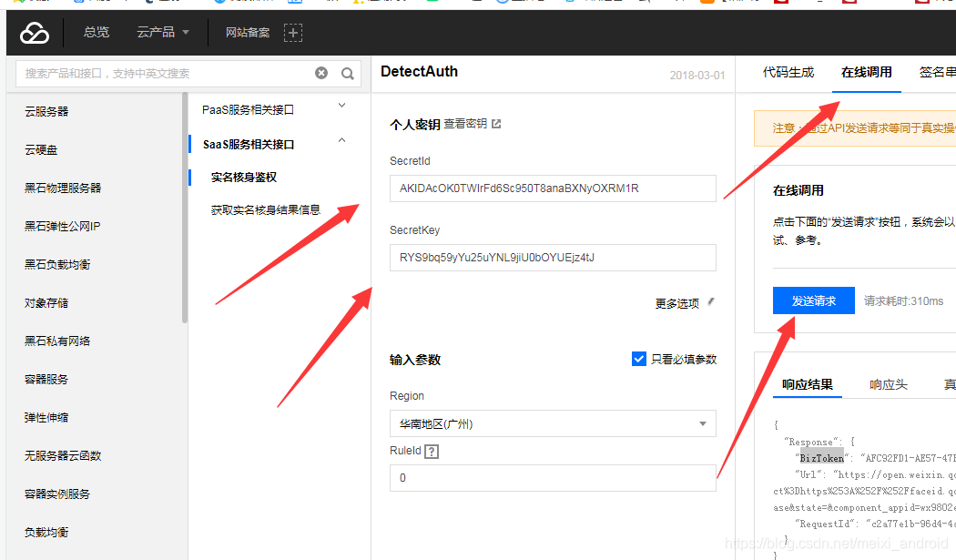The width and height of the screenshot is (956, 560).
Task: Open the 总览 menu item
Action: click(x=97, y=33)
